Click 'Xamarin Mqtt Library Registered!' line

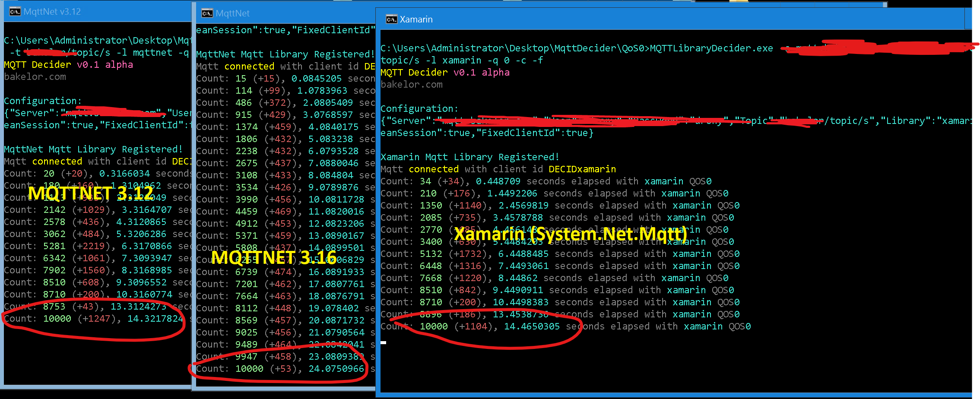coord(470,157)
